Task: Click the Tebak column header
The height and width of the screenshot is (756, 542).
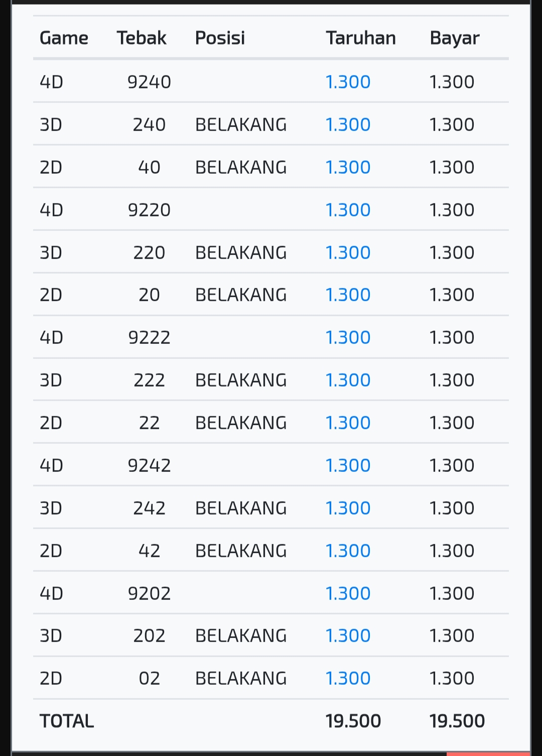Action: tap(142, 38)
